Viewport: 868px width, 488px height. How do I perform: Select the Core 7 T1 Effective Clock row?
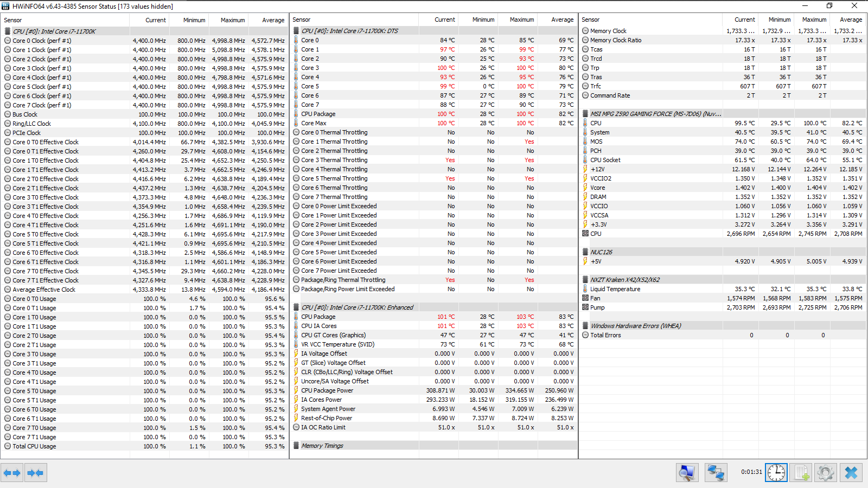click(144, 280)
